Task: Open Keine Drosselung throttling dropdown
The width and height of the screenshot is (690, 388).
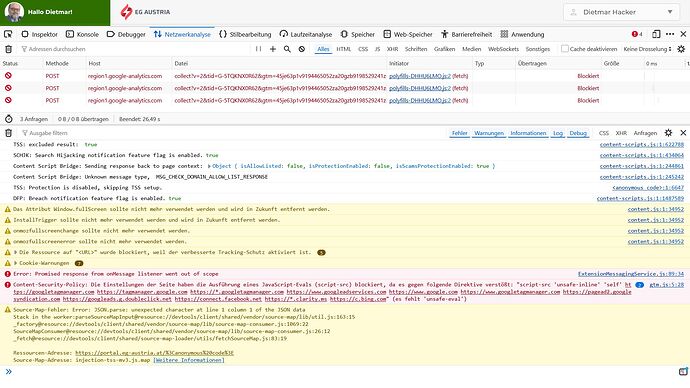Action: point(647,49)
